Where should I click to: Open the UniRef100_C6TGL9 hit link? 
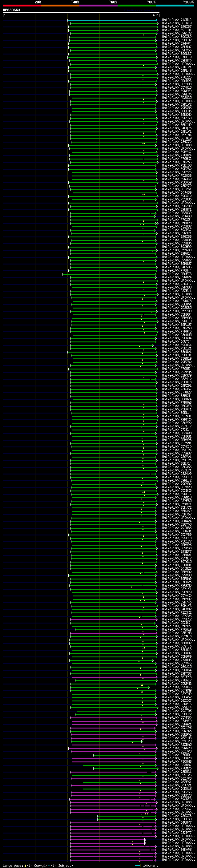[176, 23]
